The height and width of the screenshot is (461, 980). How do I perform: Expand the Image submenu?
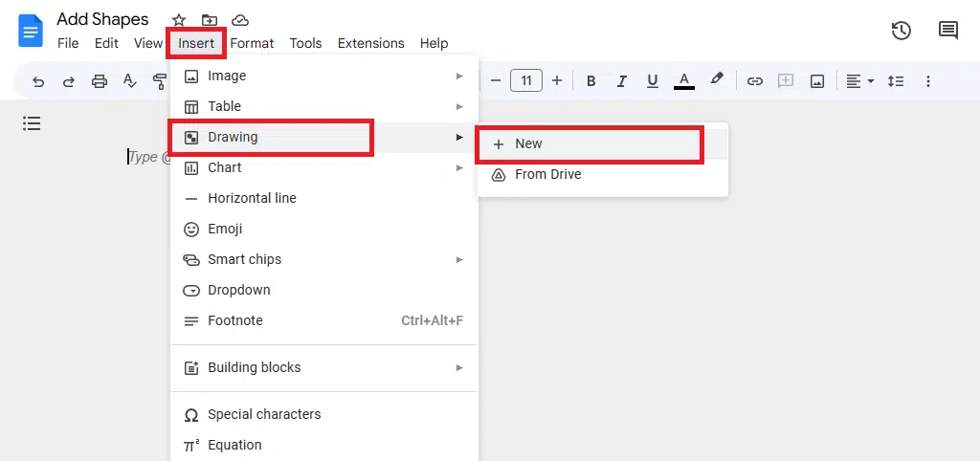[323, 76]
